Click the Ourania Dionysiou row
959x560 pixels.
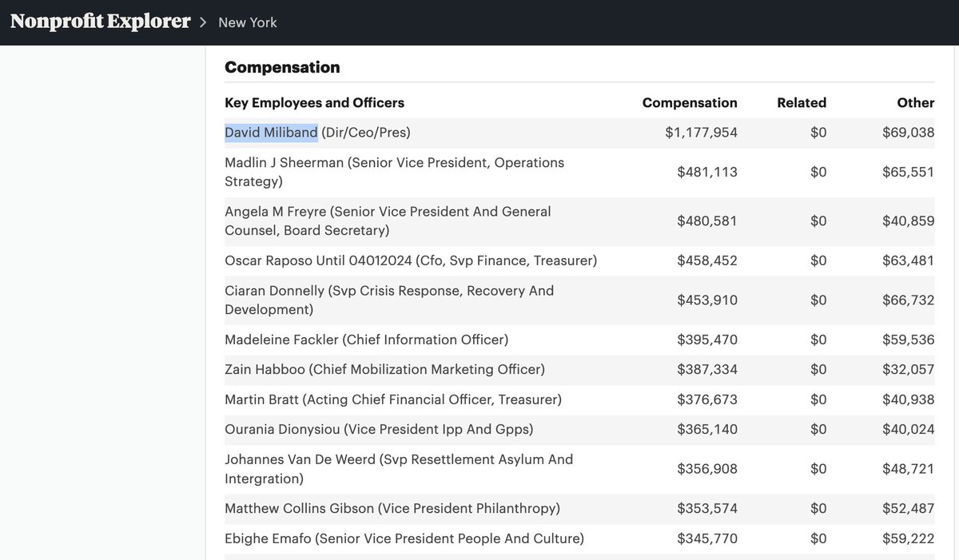coord(379,429)
